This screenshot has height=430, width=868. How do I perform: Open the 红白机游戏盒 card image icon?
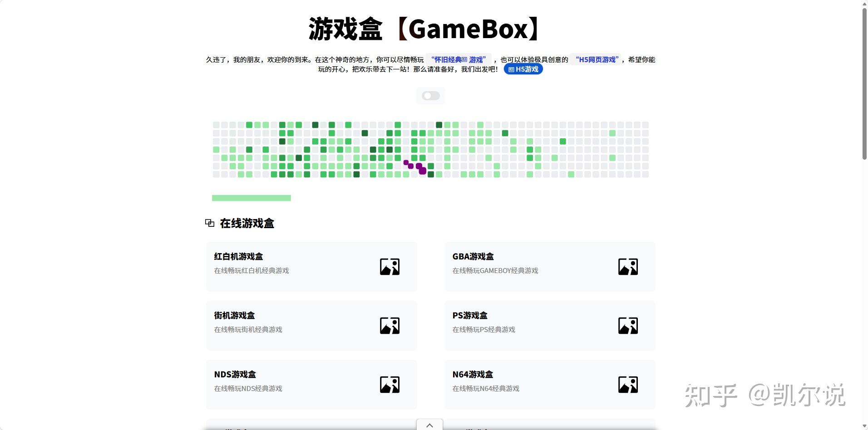pos(390,267)
